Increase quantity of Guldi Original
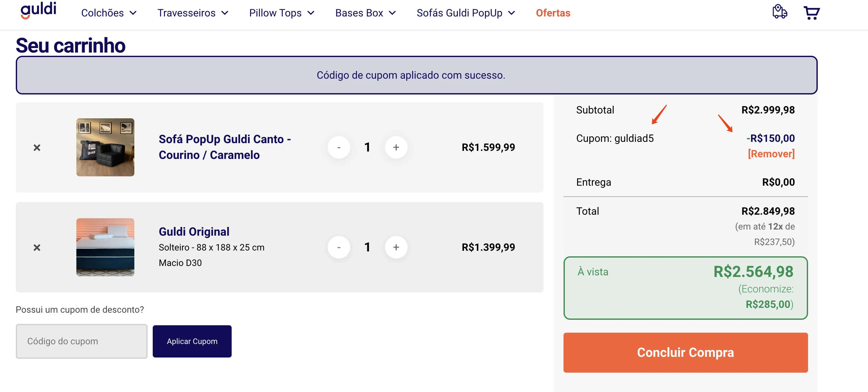Screen dimensions: 868x392 396,247
